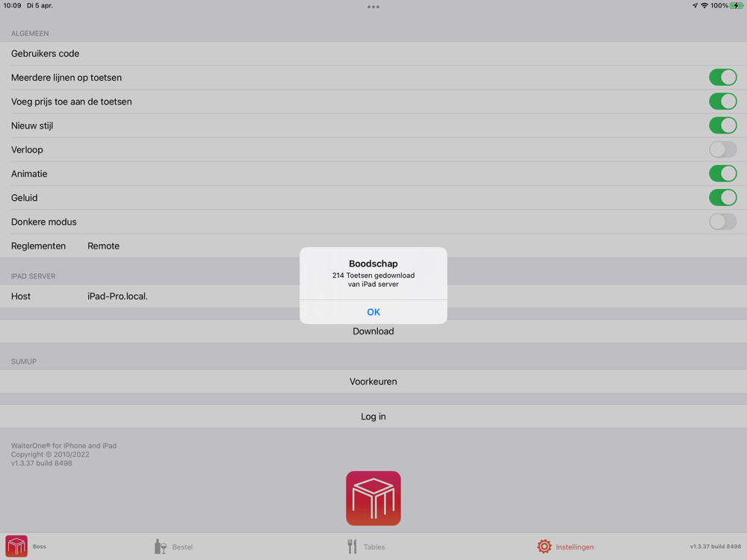The width and height of the screenshot is (747, 560).
Task: Toggle Voeg prijs toe aan de toetsen switch
Action: point(722,102)
